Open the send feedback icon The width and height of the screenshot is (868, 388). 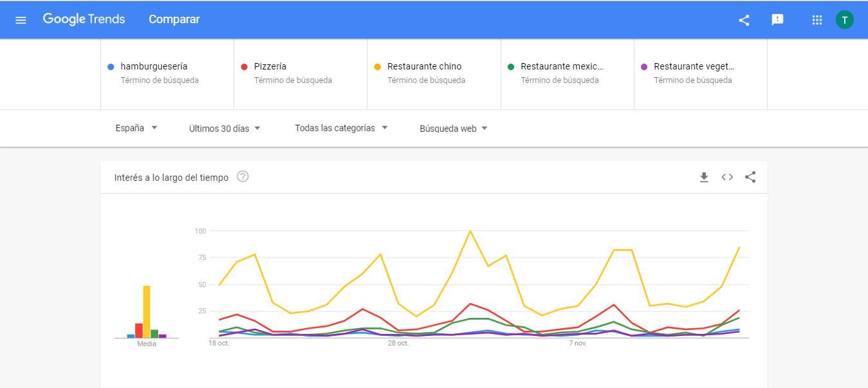[x=777, y=19]
